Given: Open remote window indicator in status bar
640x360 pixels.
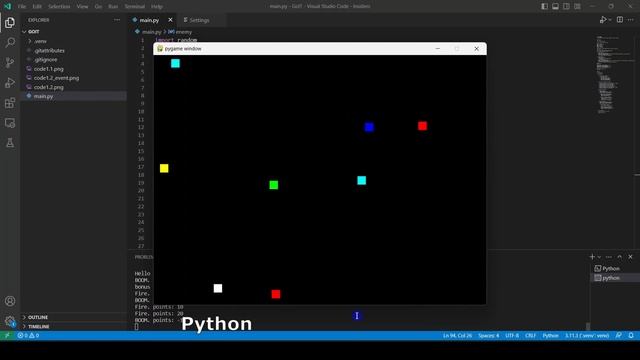Looking at the screenshot, I should [x=7, y=336].
